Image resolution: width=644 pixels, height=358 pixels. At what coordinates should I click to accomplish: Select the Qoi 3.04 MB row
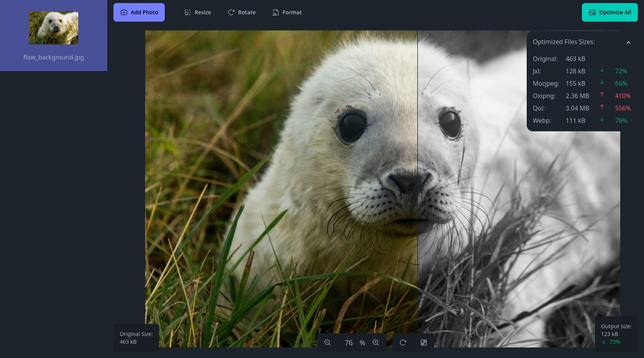(582, 108)
